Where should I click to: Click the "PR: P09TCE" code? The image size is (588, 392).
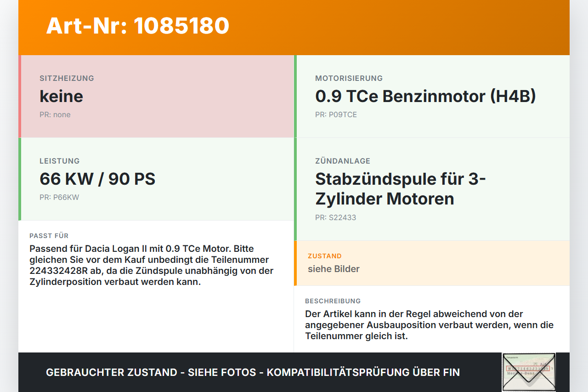pos(336,114)
